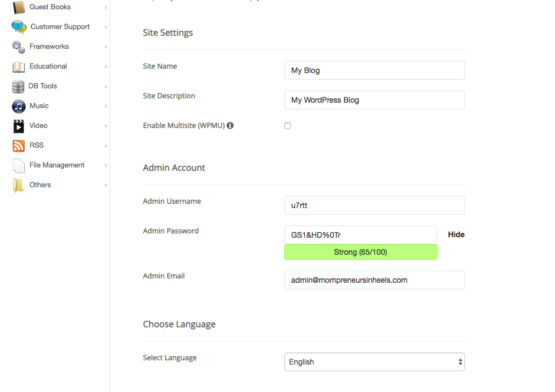Click the Admin Email input field
The height and width of the screenshot is (392, 555).
click(x=374, y=280)
